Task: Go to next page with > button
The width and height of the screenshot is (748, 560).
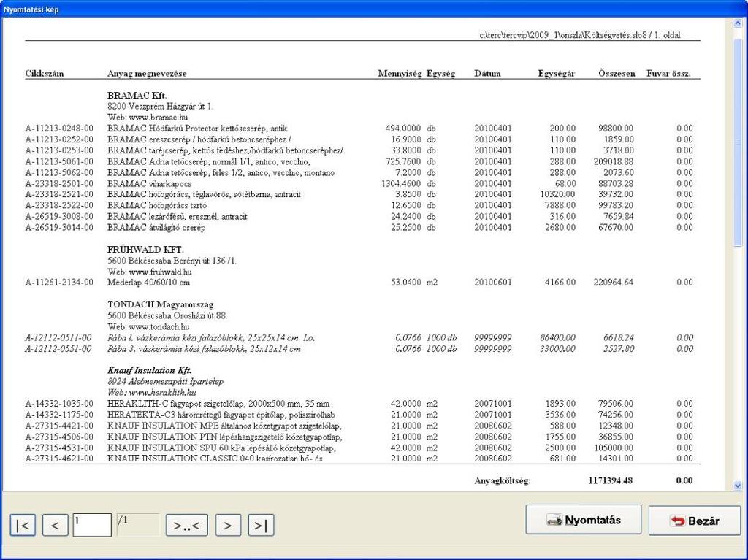Action: point(228,525)
